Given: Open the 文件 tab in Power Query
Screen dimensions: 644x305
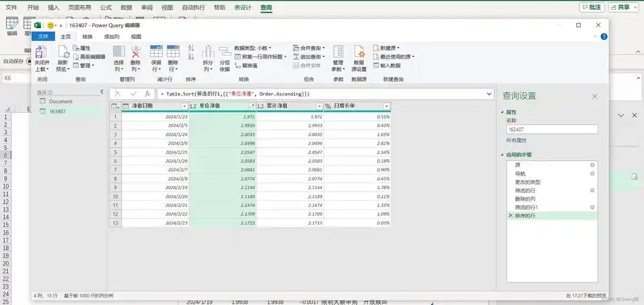Looking at the screenshot, I should pyautogui.click(x=43, y=37).
